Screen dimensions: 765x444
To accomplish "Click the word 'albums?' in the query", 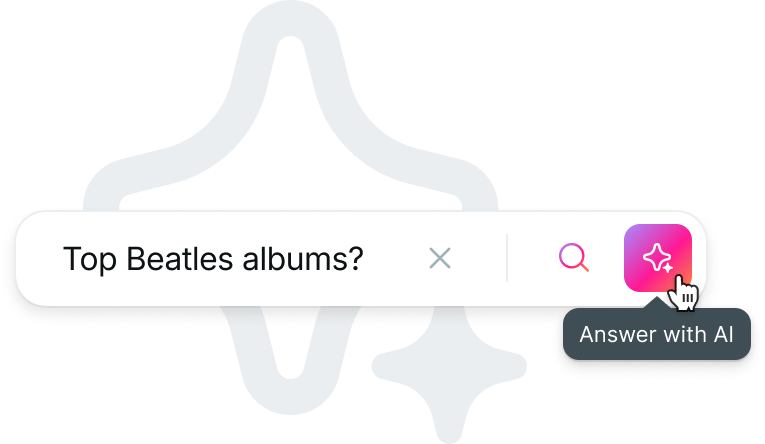I will pos(303,259).
